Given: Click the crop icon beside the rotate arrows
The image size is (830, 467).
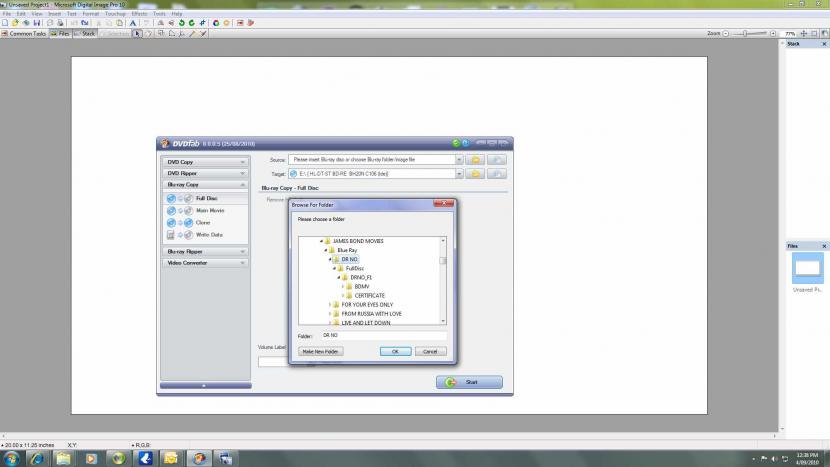Looking at the screenshot, I should pyautogui.click(x=202, y=23).
